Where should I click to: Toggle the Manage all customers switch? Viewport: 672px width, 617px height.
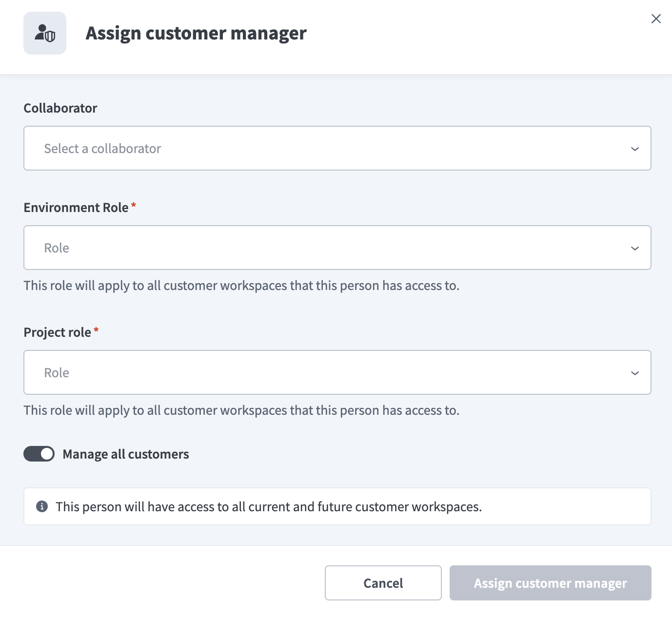39,454
